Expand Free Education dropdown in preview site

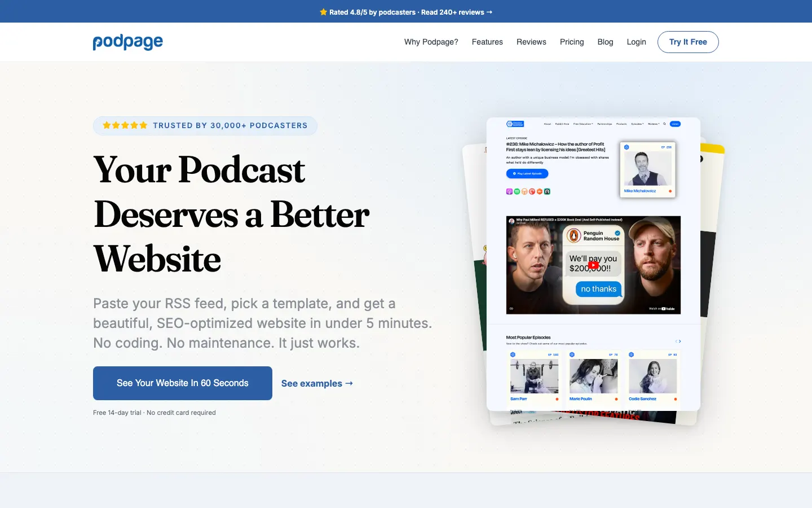(x=583, y=124)
